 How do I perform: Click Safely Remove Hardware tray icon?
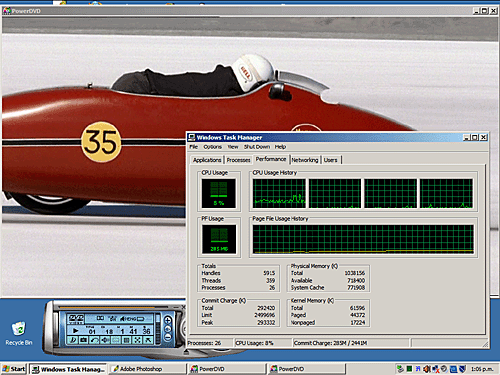coord(401,369)
